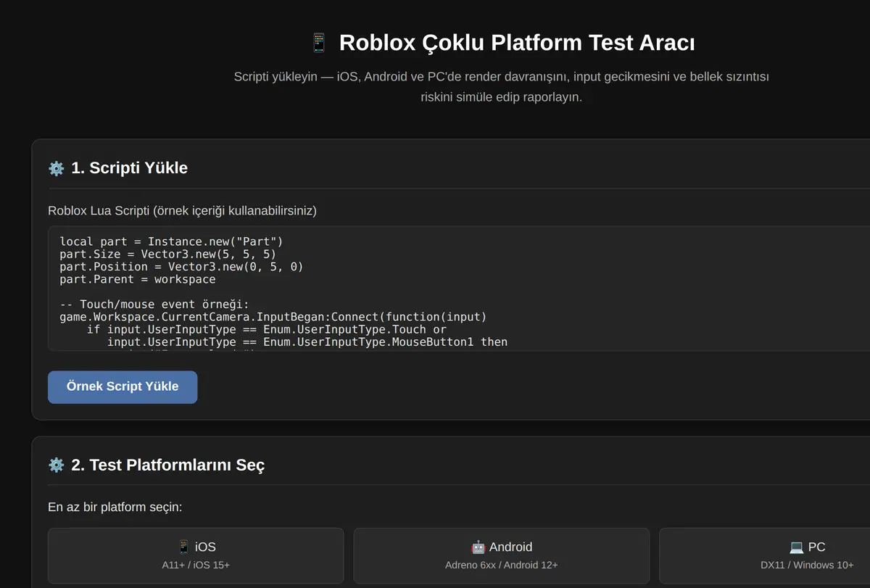Click the code line 'local part = Instance.new("Part")'

coord(171,241)
